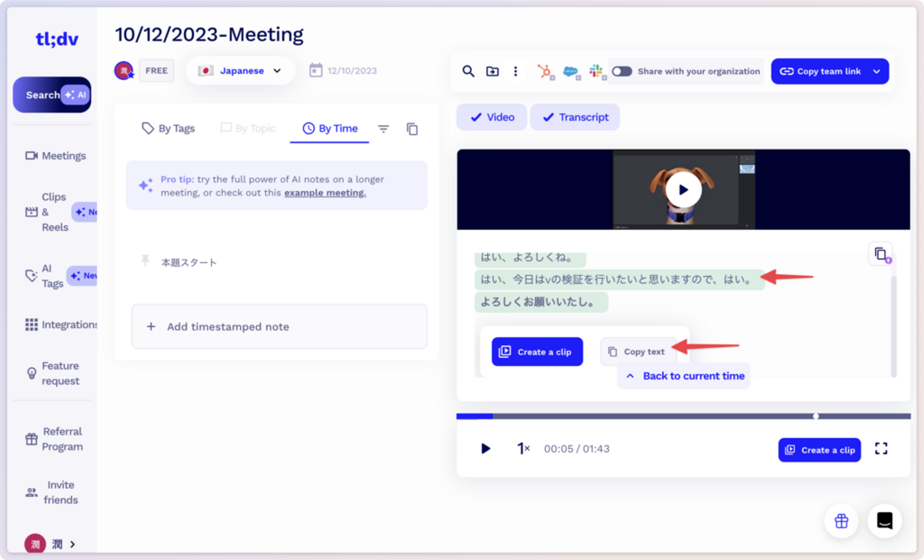
Task: Click the Slack integration icon
Action: click(x=597, y=71)
